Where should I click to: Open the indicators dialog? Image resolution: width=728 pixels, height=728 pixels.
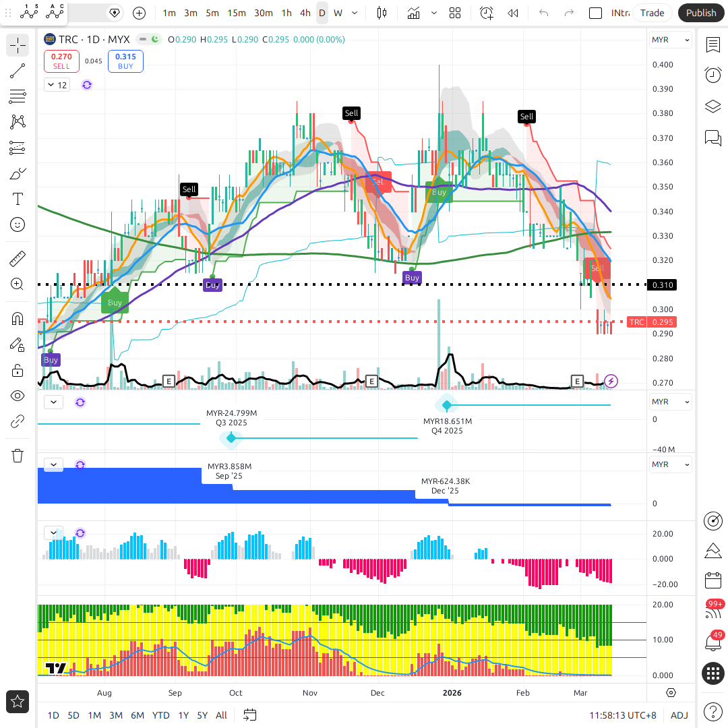[x=413, y=13]
